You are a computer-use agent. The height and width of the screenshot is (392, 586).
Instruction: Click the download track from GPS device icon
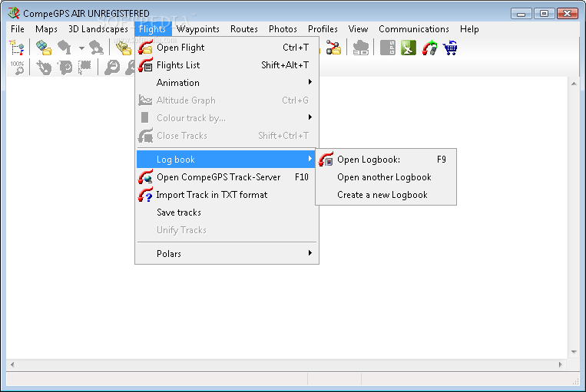[429, 48]
